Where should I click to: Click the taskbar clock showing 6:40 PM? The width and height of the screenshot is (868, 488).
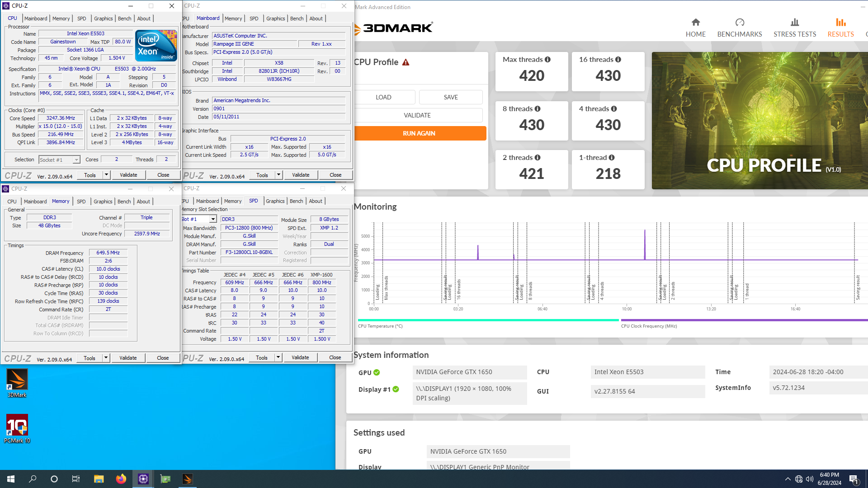tap(829, 479)
